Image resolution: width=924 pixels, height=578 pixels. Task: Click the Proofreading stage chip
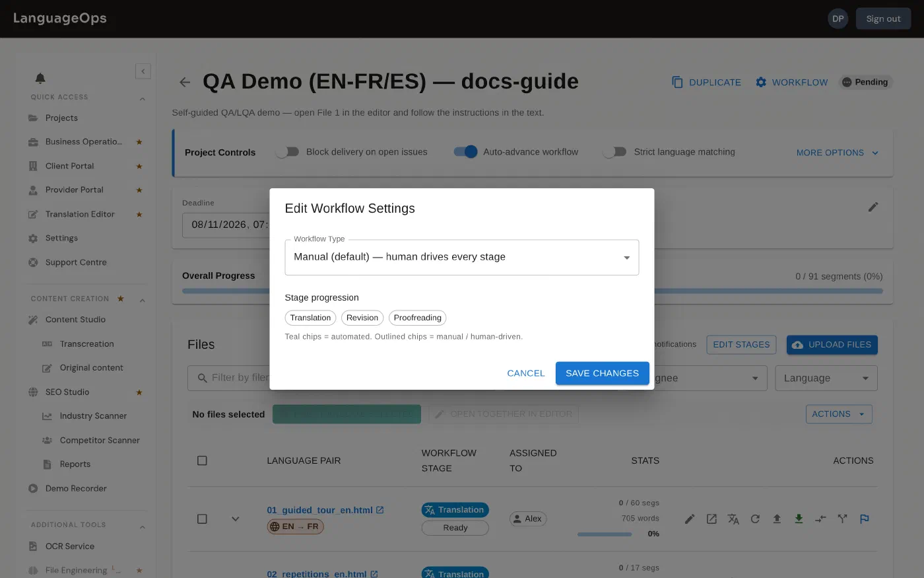[417, 318]
